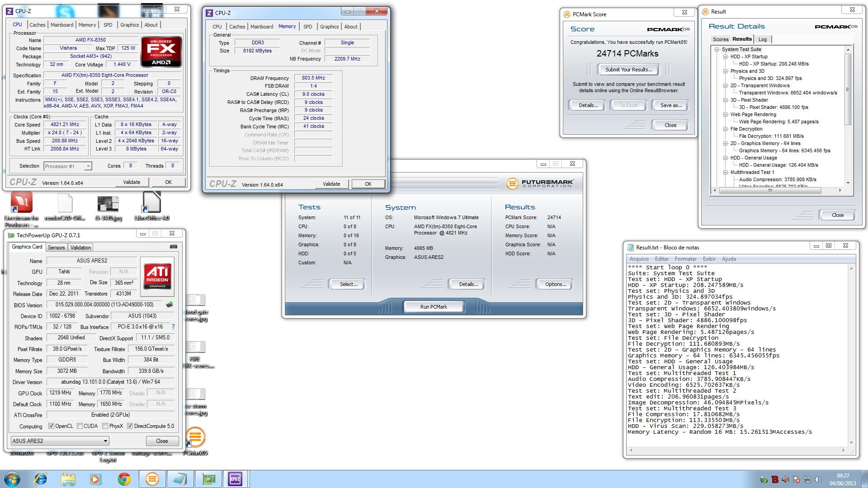Screen dimensions: 868x488
Task: Click the Futuremark Corporation logo
Action: (540, 183)
